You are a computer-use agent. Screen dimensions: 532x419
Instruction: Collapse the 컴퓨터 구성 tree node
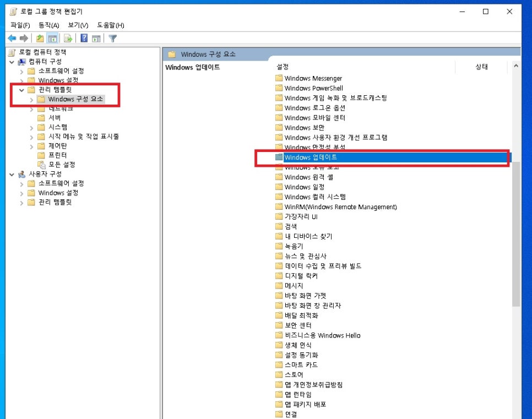point(12,62)
